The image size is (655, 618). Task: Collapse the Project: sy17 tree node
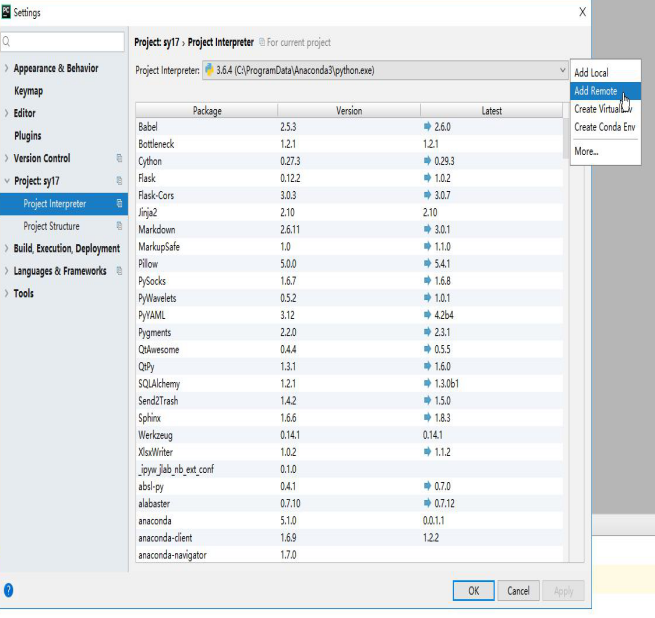7,181
